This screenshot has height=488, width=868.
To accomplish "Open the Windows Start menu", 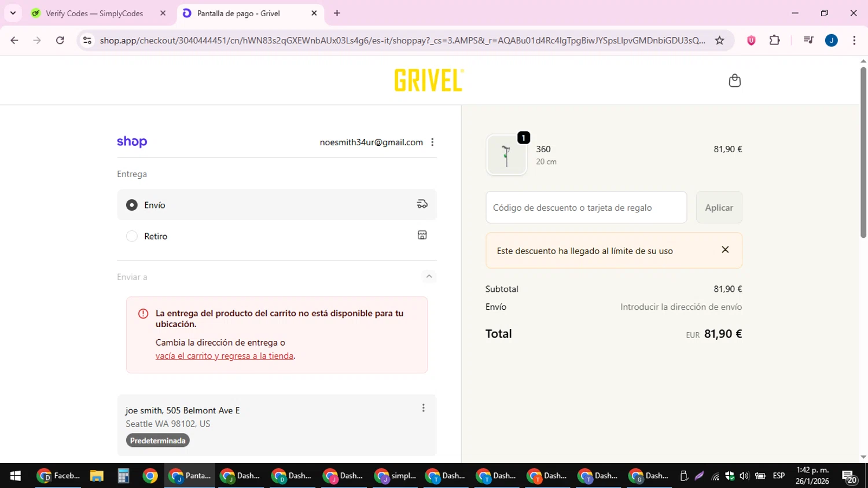I will 16,476.
